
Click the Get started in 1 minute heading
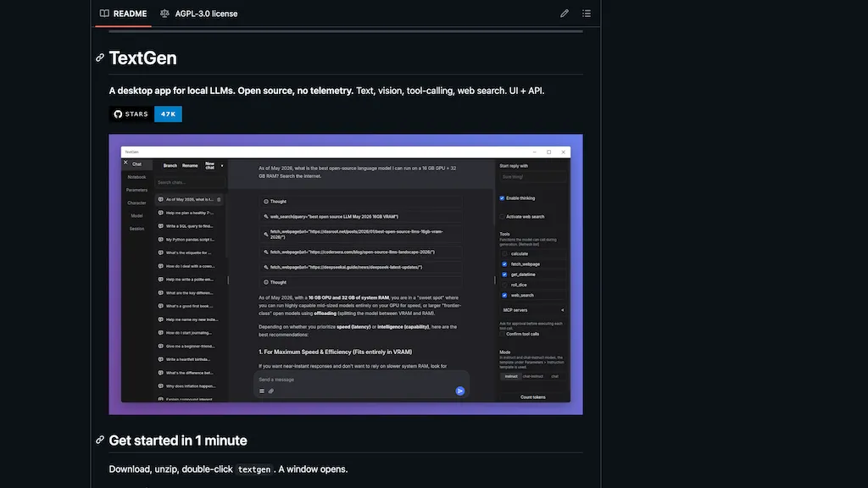click(178, 441)
